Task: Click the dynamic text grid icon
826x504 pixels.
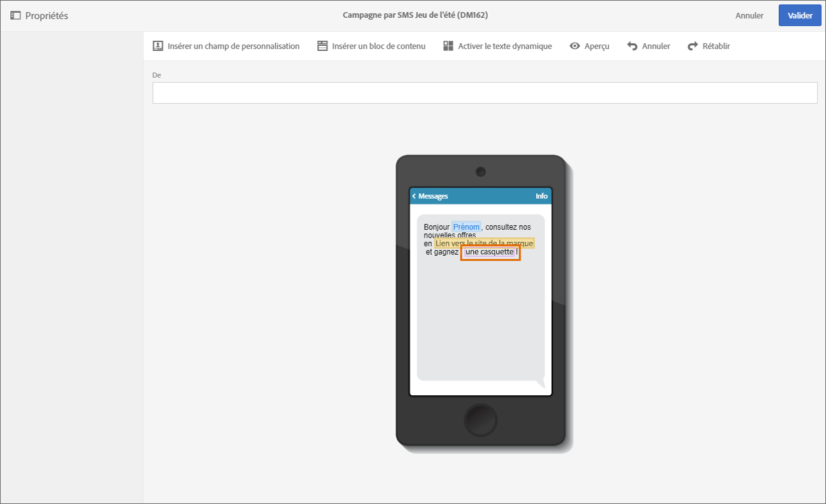Action: (x=448, y=46)
